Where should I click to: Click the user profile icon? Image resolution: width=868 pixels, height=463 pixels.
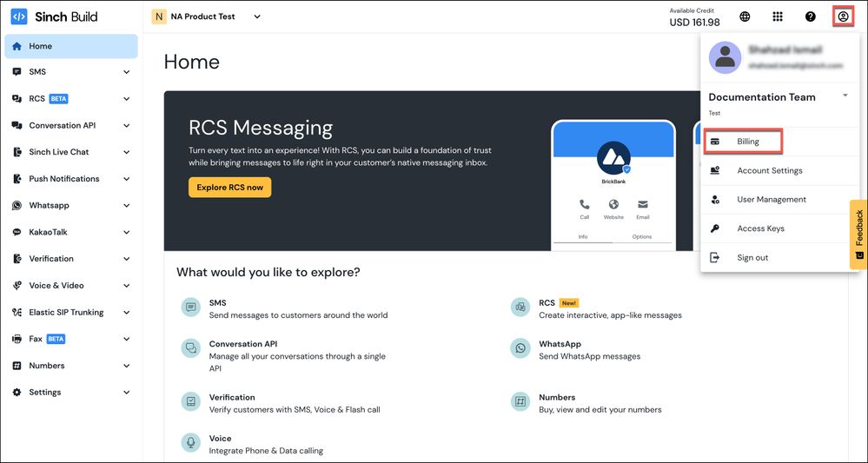(x=842, y=17)
